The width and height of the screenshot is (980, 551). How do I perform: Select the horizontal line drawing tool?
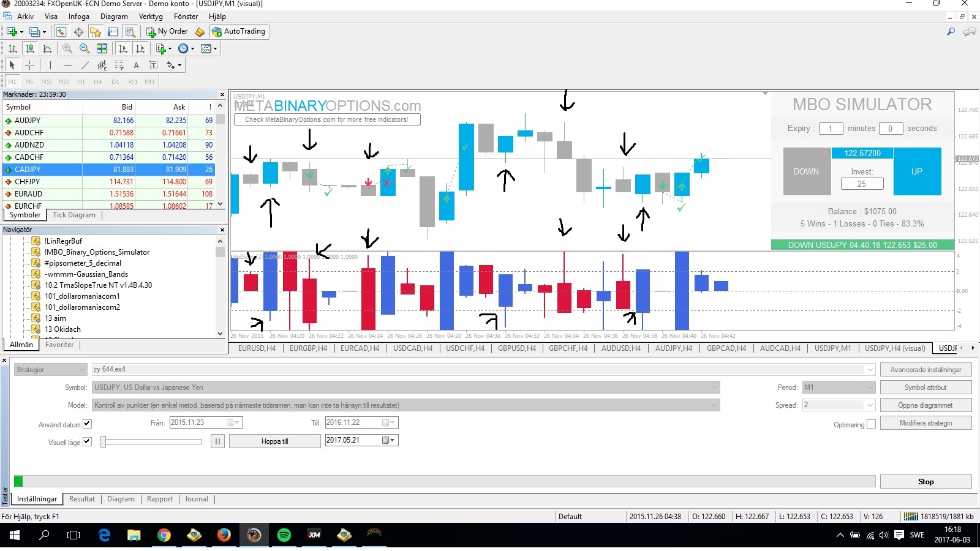coord(67,65)
